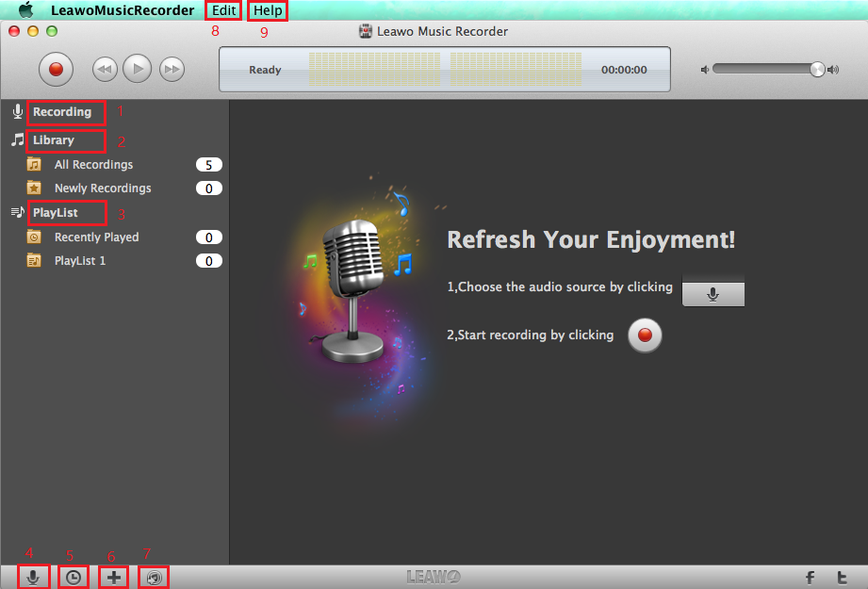The width and height of the screenshot is (868, 589).
Task: Select Recently Played playlist
Action: click(x=96, y=237)
